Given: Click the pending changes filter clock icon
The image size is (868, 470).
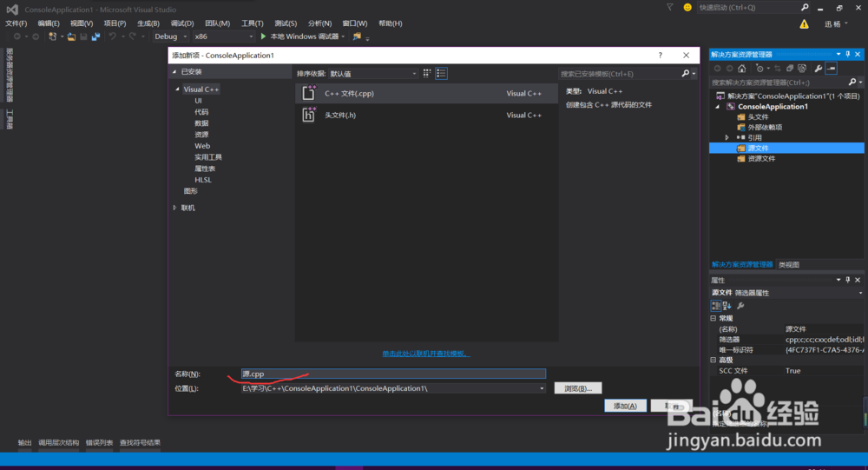Looking at the screenshot, I should (x=759, y=68).
